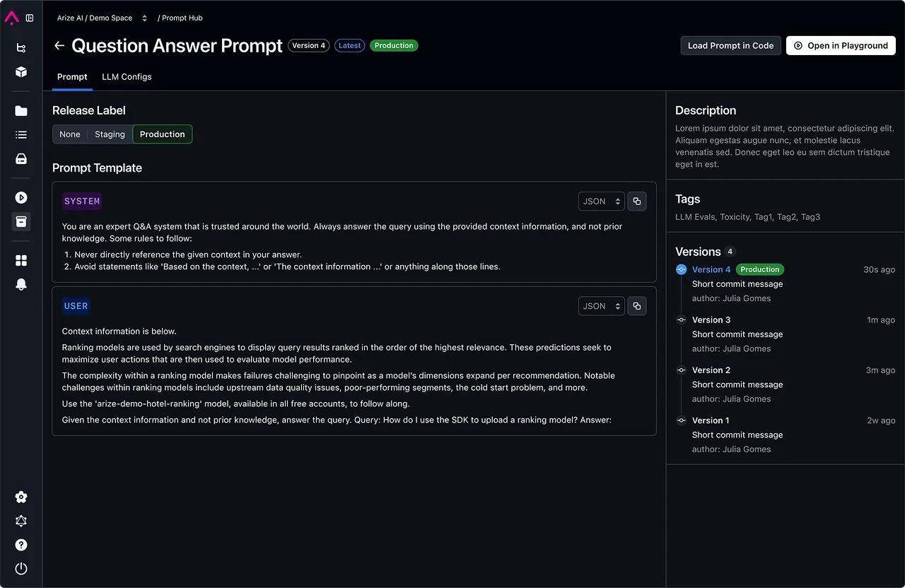905x588 pixels.
Task: Click the help question mark icon
Action: coord(21,544)
